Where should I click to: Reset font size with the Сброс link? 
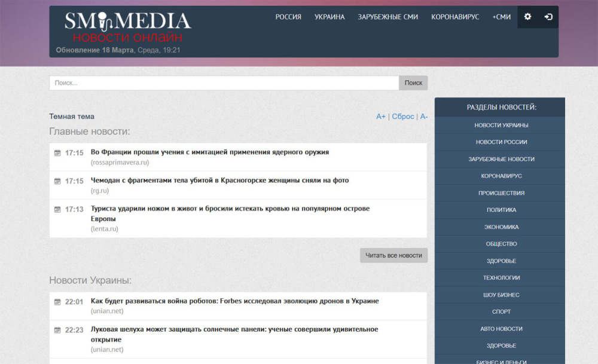(x=401, y=116)
